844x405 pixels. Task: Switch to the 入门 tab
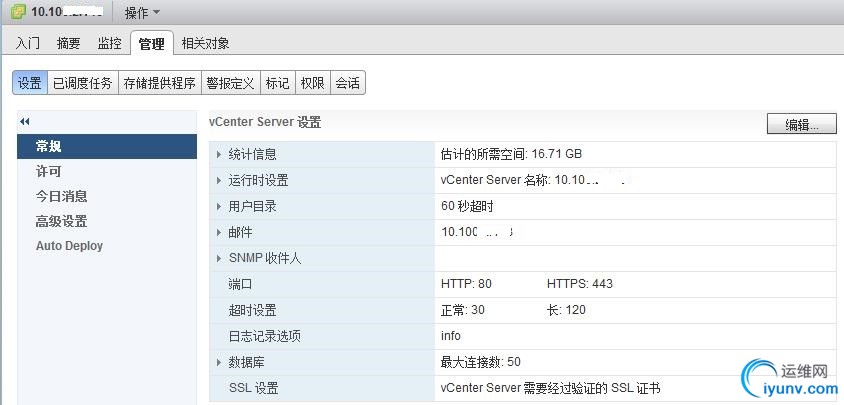click(x=27, y=43)
